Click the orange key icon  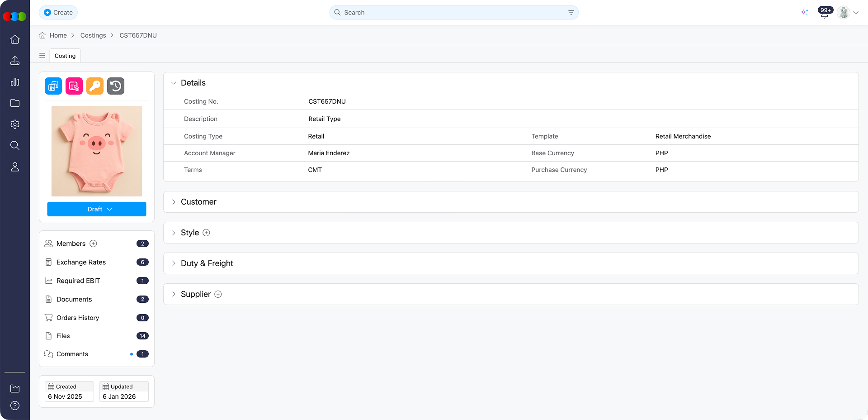[95, 86]
